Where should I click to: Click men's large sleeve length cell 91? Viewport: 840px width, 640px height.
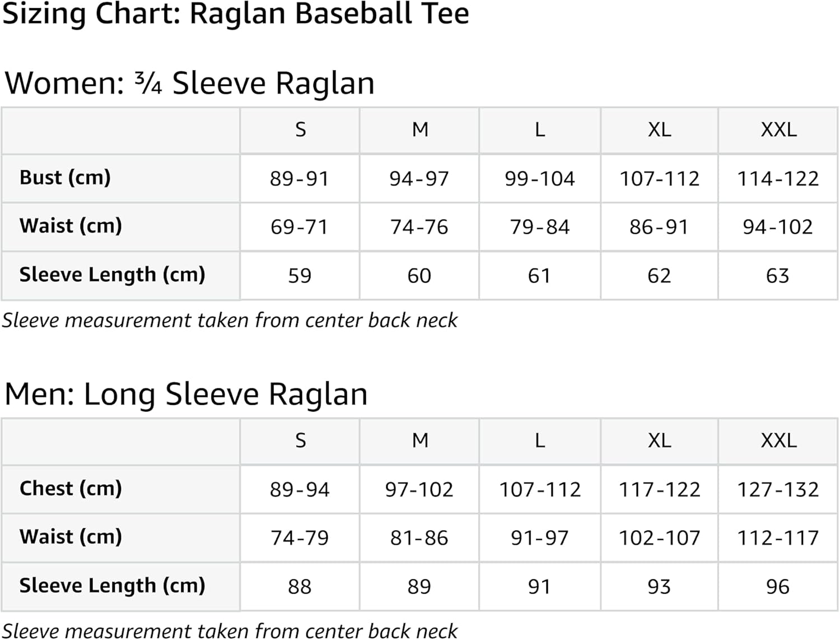click(x=539, y=587)
